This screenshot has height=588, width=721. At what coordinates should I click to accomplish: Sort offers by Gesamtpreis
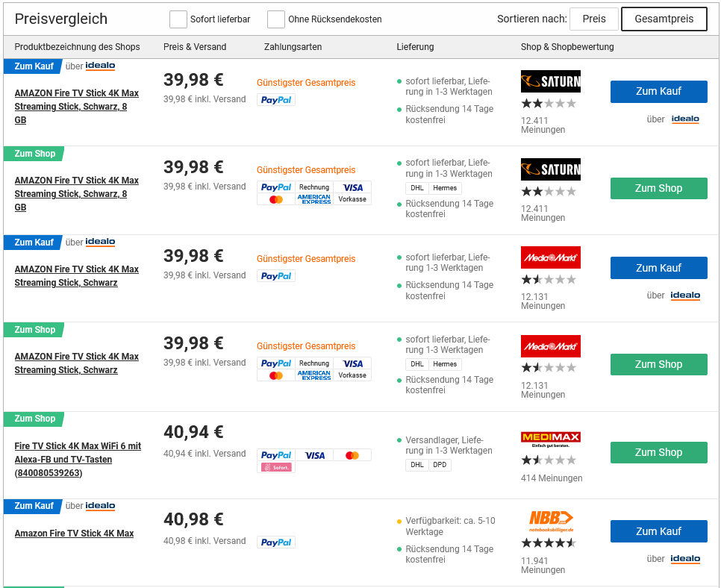tap(664, 19)
